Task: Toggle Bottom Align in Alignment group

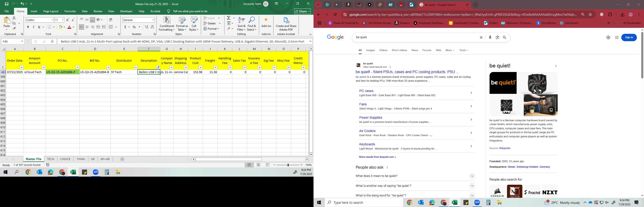Action: [x=92, y=20]
